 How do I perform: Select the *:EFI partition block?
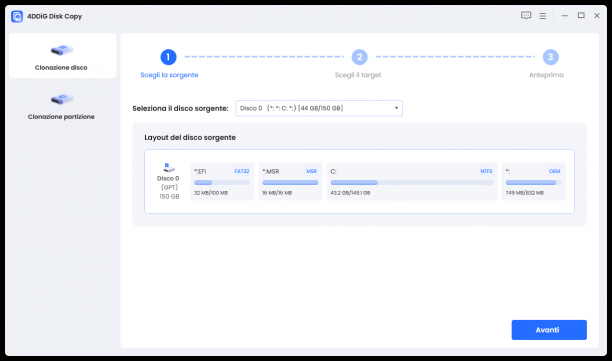(x=222, y=181)
